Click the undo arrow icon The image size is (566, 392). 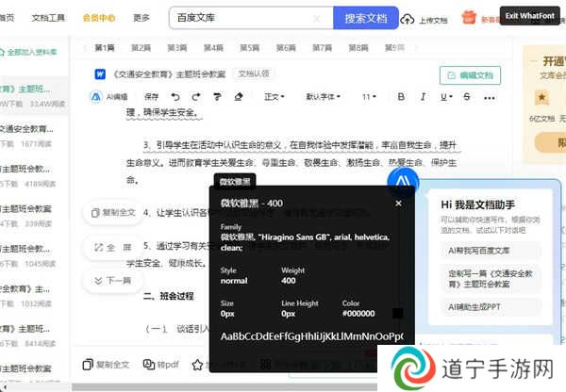pos(175,97)
